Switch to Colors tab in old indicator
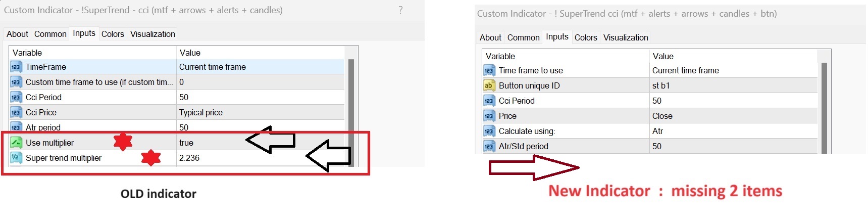The width and height of the screenshot is (868, 220). coord(113,34)
